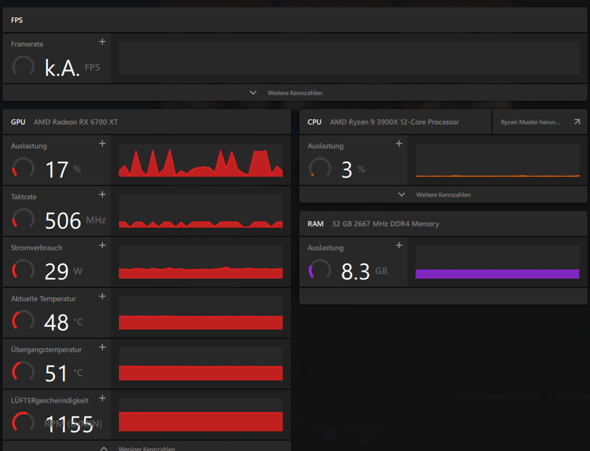
Task: Click the 'k.A.' framerate value
Action: (62, 68)
